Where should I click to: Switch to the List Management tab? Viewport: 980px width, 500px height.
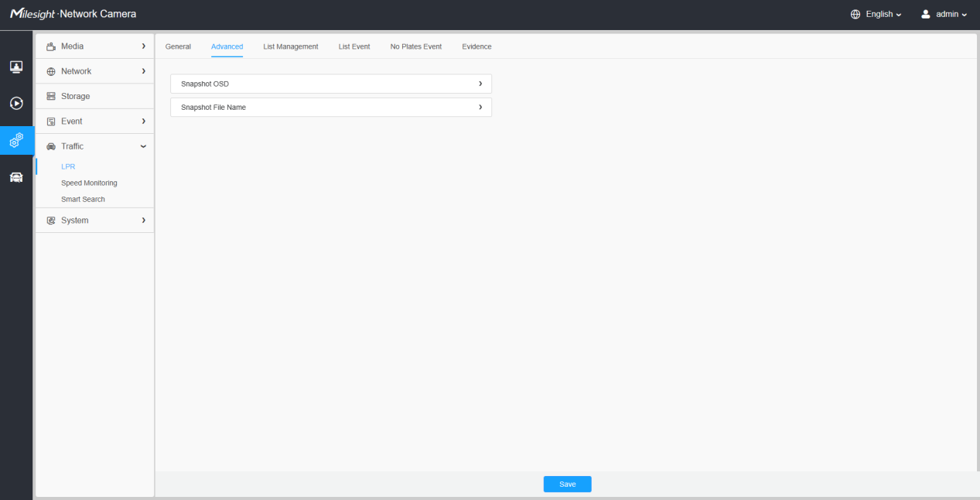[x=291, y=46]
